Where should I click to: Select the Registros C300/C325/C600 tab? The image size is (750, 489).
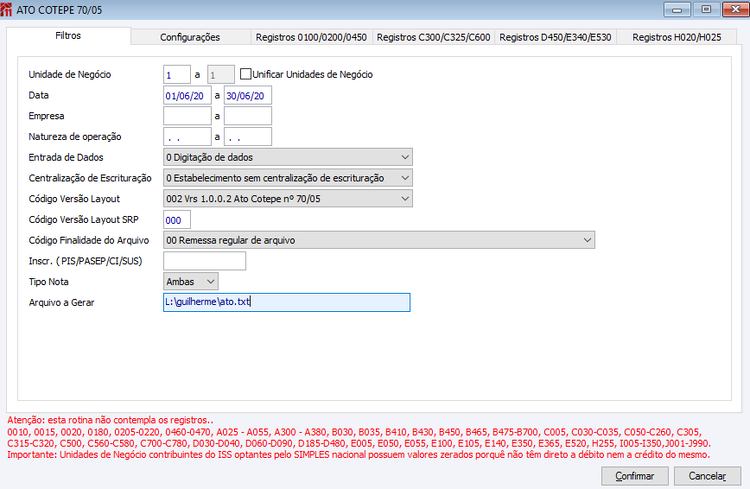pos(433,37)
